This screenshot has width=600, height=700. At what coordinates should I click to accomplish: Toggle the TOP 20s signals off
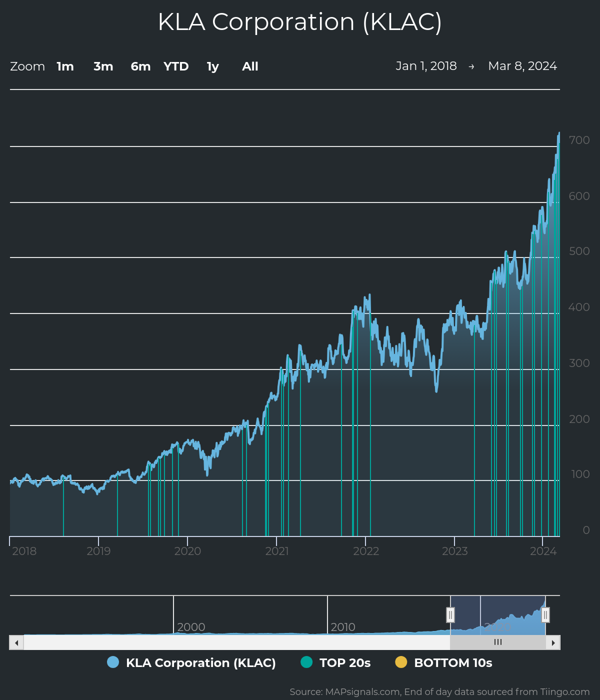click(344, 662)
